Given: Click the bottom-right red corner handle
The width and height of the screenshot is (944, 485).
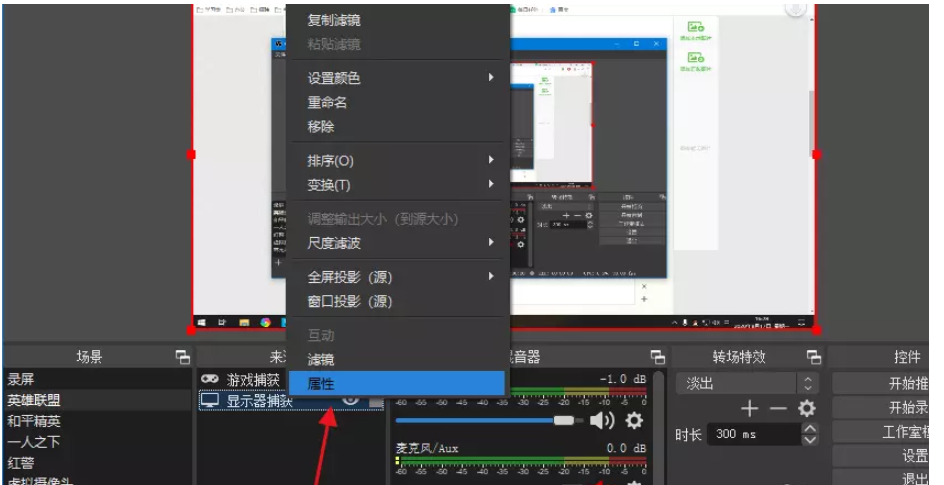Looking at the screenshot, I should point(816,330).
